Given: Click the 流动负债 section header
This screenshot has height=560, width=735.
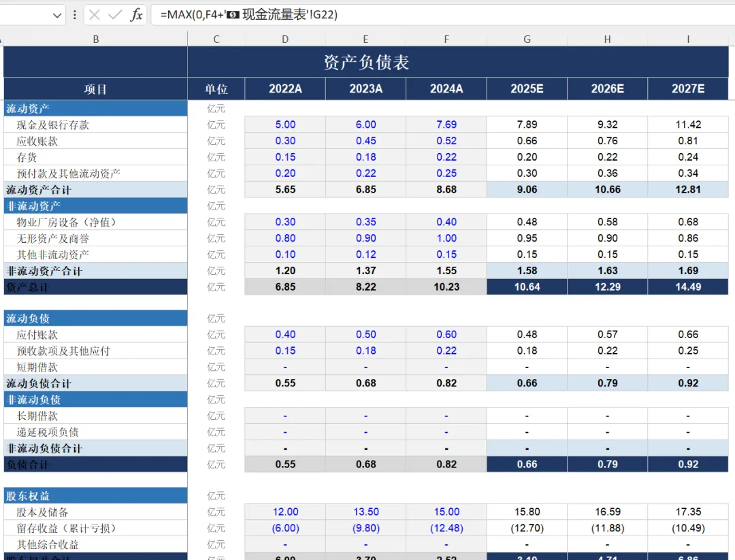Looking at the screenshot, I should (96, 318).
